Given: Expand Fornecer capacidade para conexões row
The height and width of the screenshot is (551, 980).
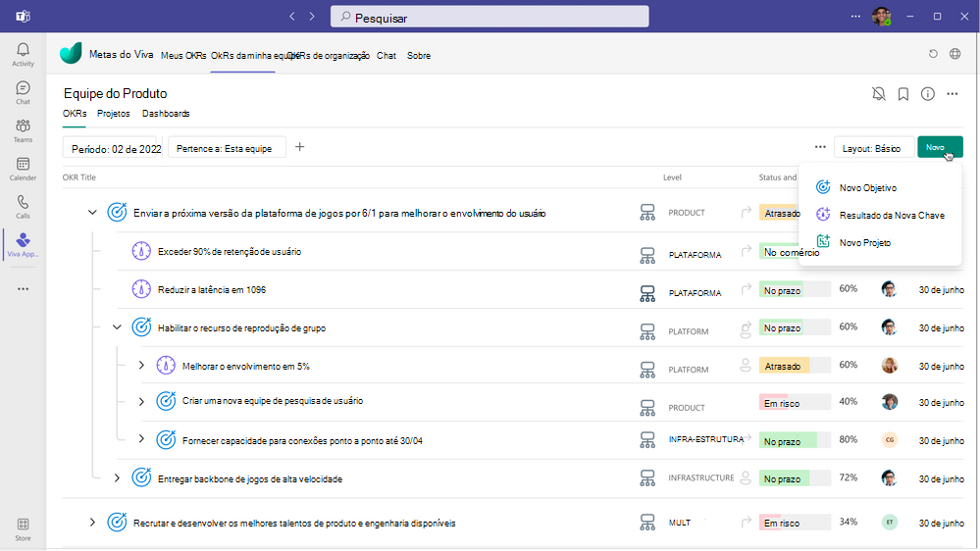Looking at the screenshot, I should pos(141,439).
